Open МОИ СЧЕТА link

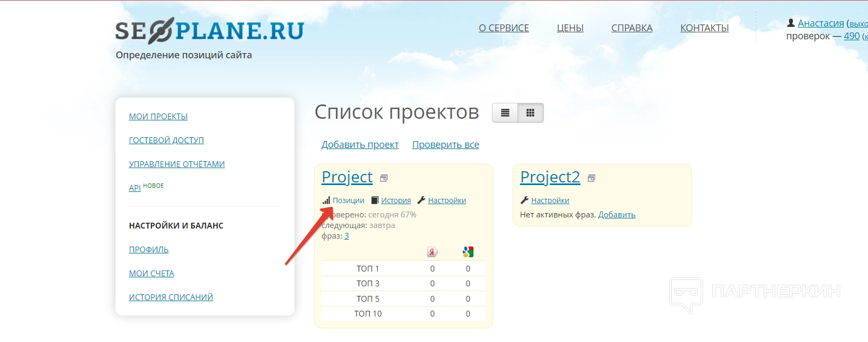click(151, 274)
